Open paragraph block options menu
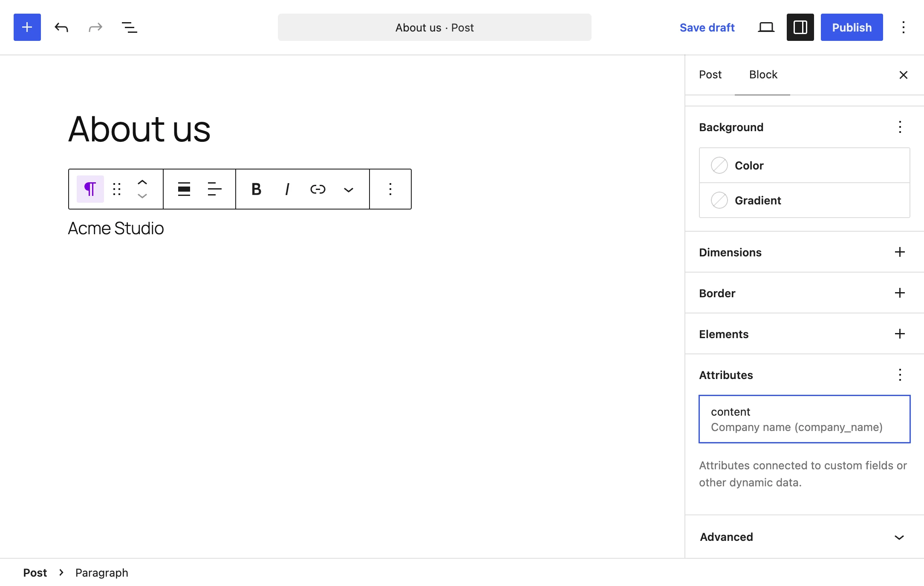 390,189
